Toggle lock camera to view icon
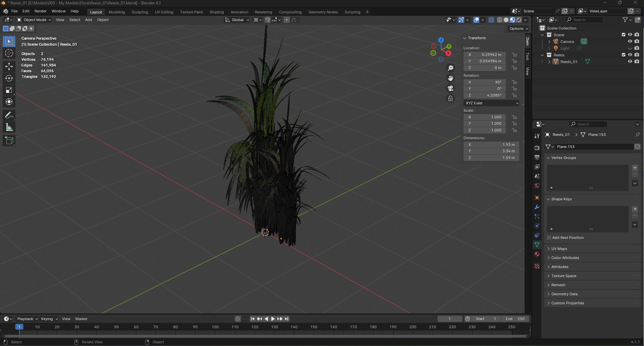 tap(450, 99)
